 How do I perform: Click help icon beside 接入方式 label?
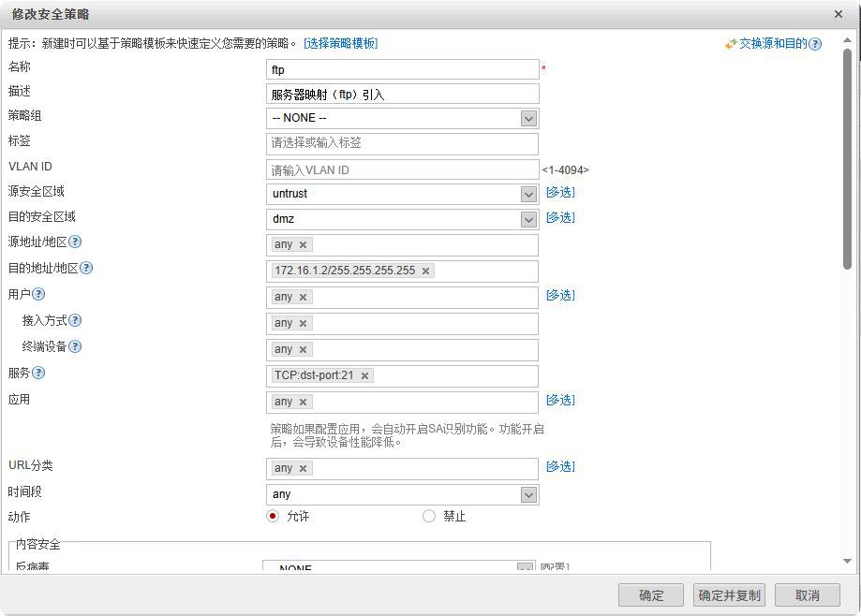point(75,320)
